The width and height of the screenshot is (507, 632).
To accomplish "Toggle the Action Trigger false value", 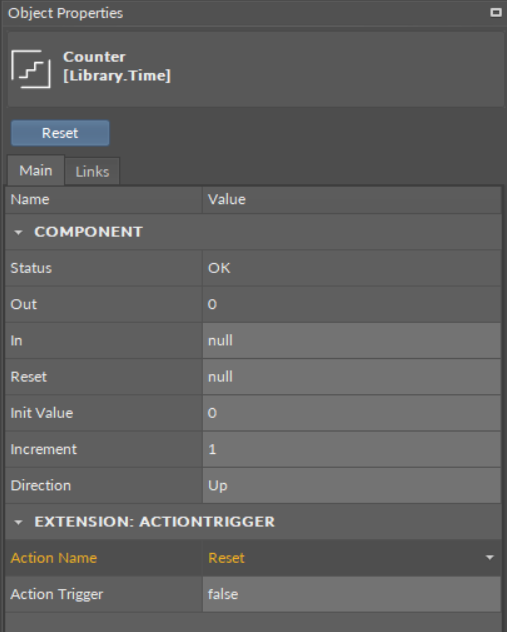I will pos(351,594).
